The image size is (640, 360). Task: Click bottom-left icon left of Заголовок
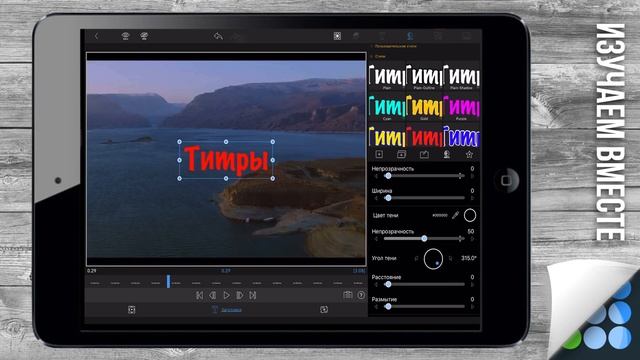click(131, 310)
